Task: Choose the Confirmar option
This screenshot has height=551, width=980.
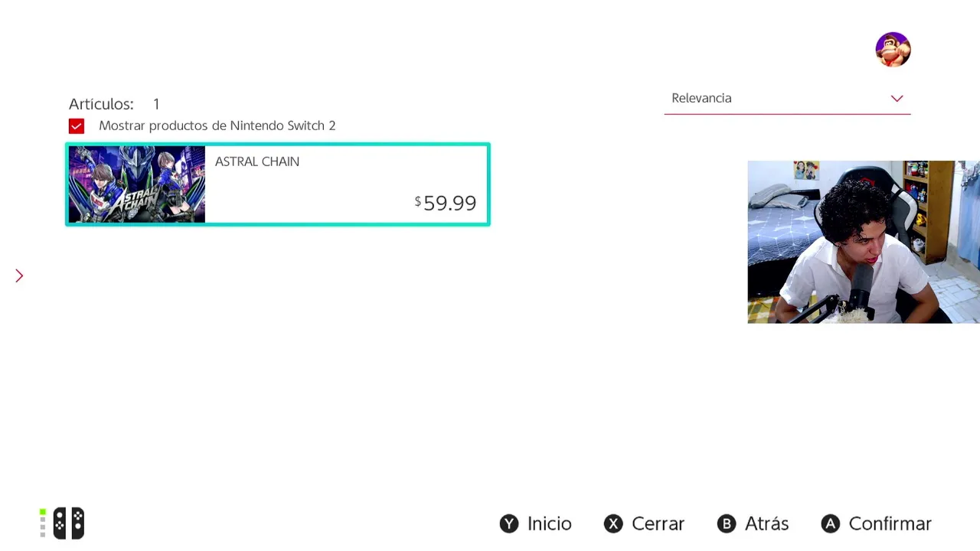Action: pyautogui.click(x=877, y=523)
